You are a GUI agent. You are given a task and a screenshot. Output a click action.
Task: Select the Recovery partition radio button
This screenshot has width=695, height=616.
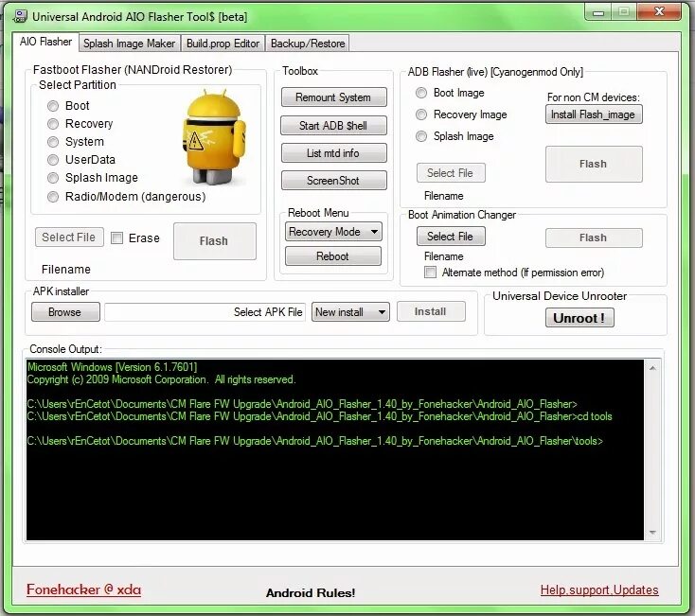coord(53,124)
